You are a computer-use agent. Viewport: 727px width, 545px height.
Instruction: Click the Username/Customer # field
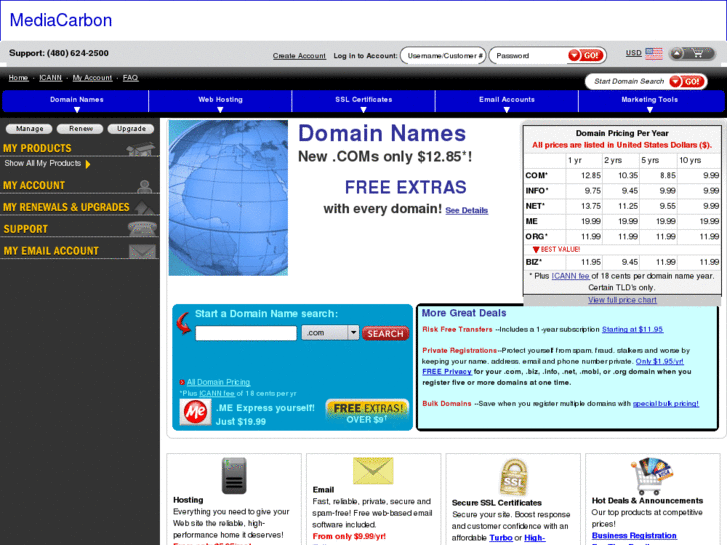click(x=442, y=56)
